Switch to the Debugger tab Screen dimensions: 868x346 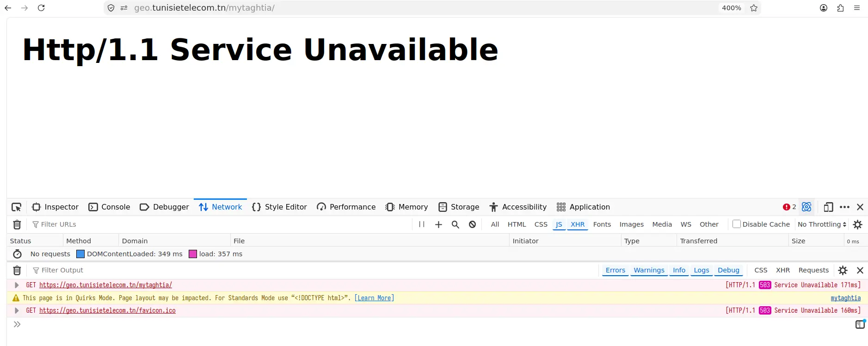click(x=165, y=207)
